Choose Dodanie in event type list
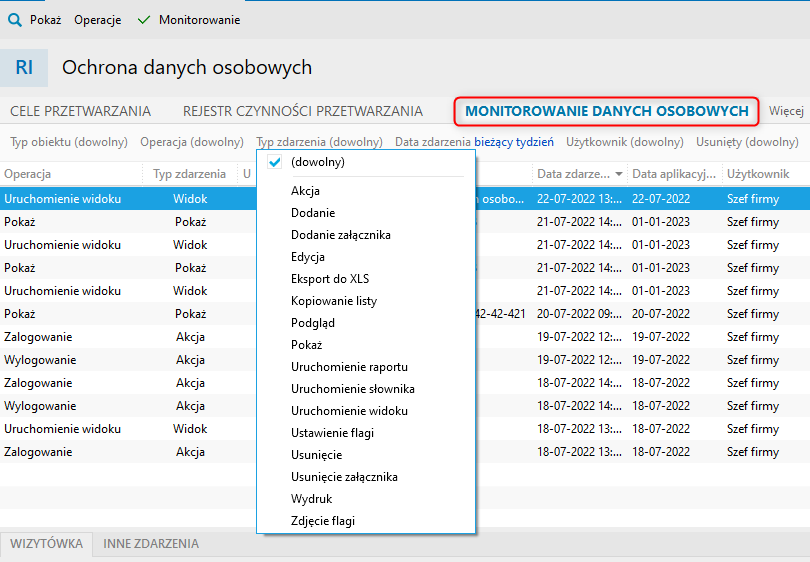810x562 pixels. 366,213
